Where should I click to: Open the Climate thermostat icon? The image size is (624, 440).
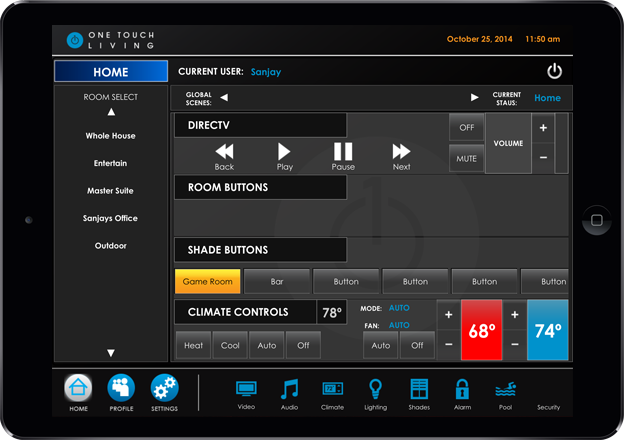[332, 389]
